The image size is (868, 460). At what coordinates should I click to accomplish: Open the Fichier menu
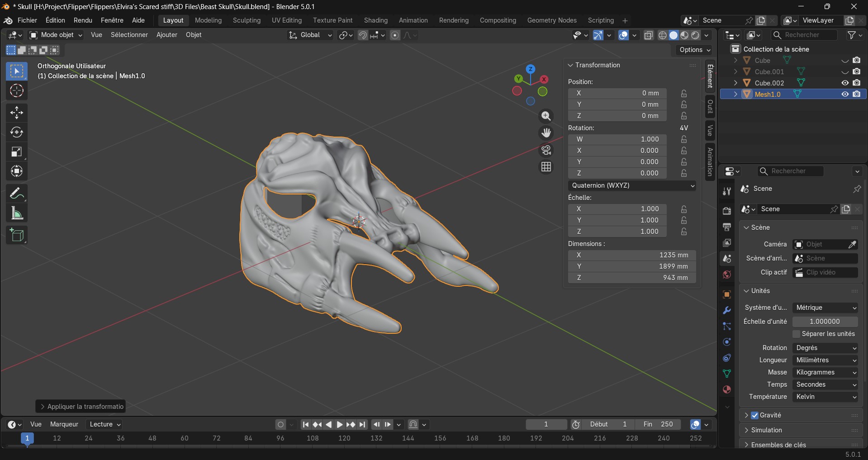click(27, 20)
